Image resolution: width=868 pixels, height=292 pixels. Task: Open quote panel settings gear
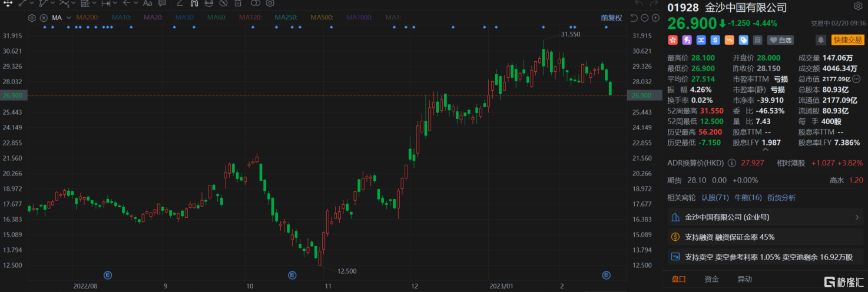[x=857, y=6]
